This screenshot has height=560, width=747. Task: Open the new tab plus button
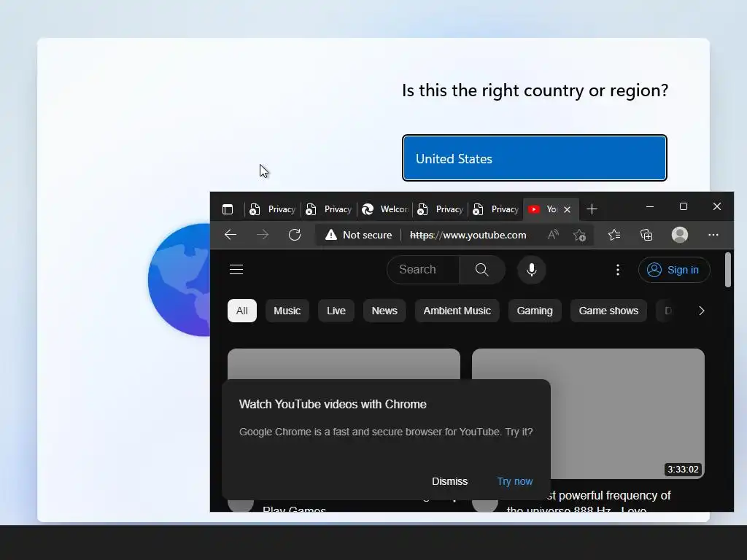592,209
